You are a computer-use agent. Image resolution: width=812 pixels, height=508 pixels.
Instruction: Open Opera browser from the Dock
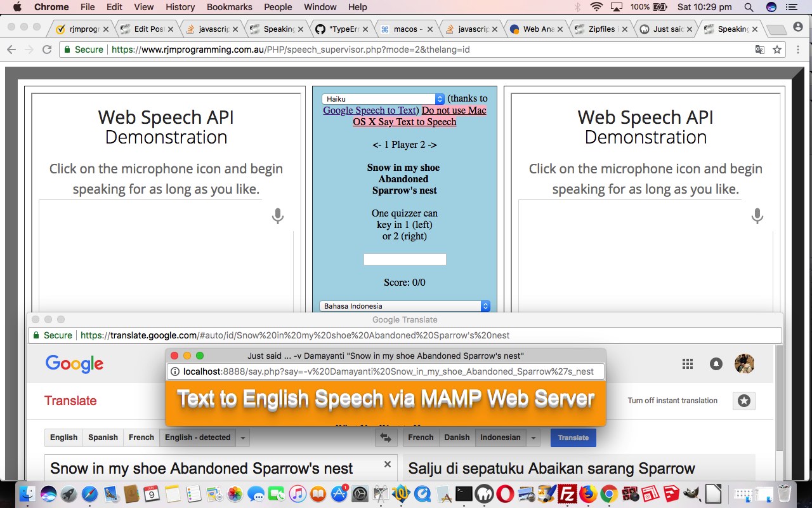coord(506,493)
